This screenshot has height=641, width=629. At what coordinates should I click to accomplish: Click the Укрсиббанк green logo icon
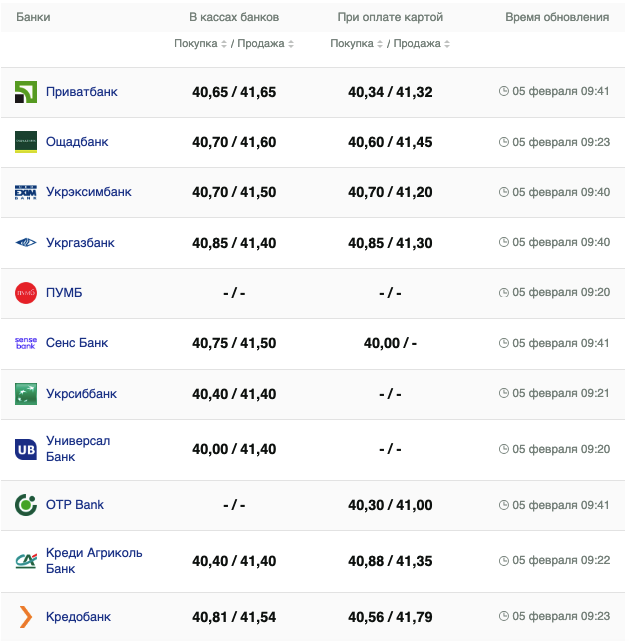coord(26,394)
